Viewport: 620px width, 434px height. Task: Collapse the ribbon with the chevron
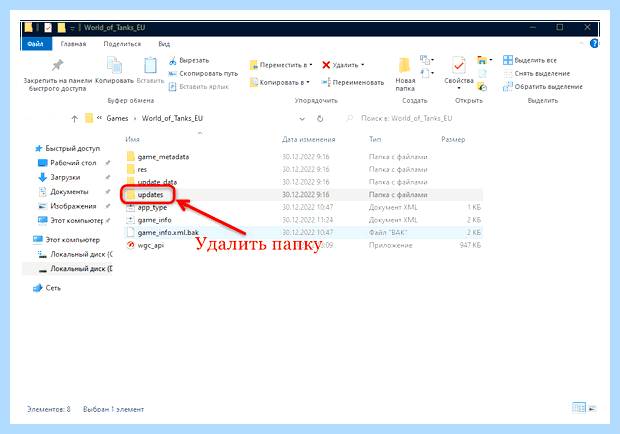[581, 43]
